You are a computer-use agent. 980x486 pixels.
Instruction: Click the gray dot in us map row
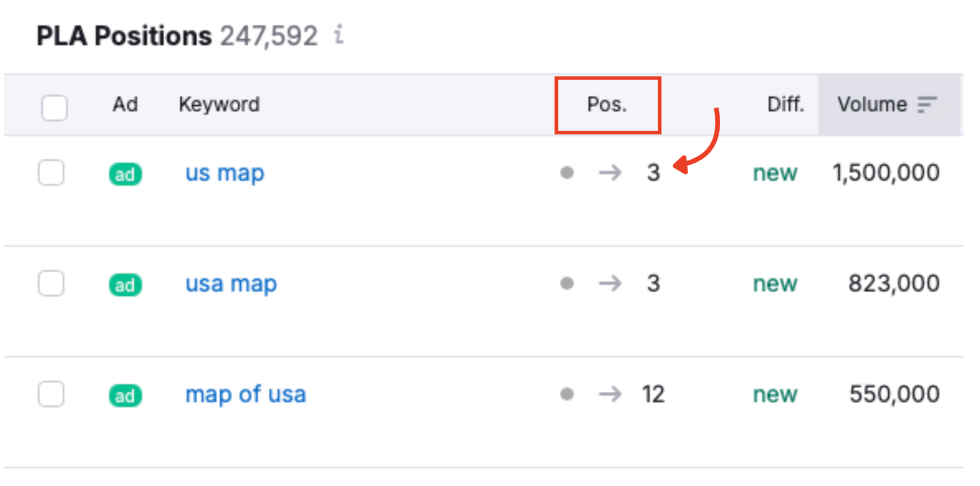pos(567,173)
